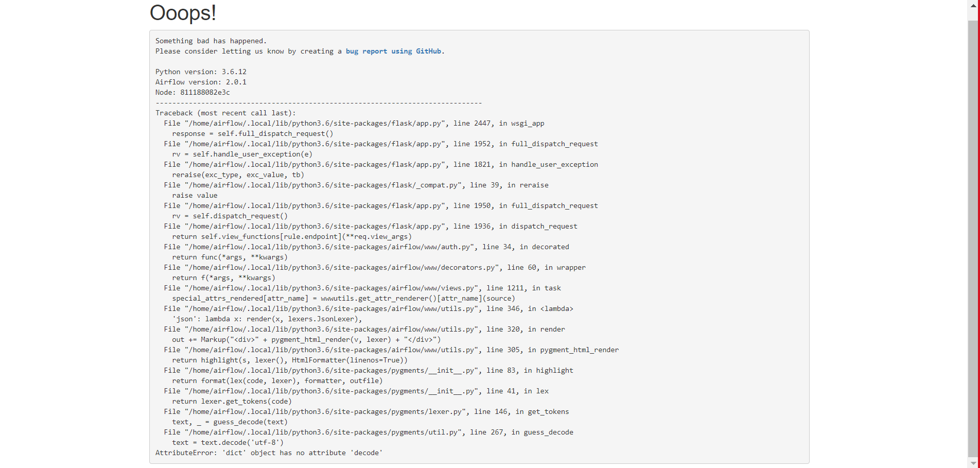
Task: Click the vertical scrollbar thumb
Action: (973, 239)
